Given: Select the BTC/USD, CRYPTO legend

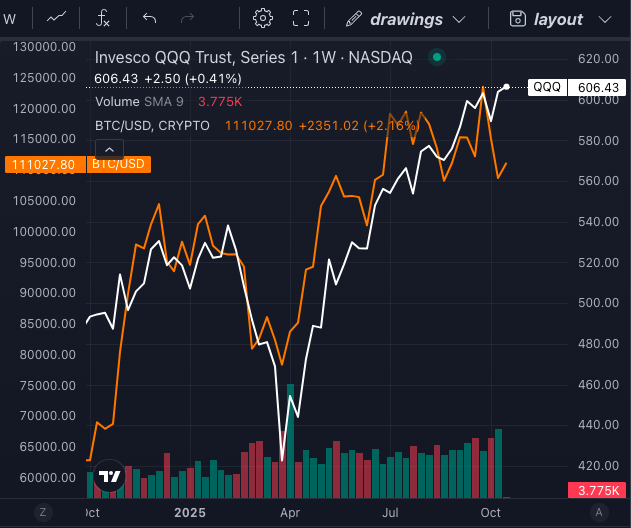Looking at the screenshot, I should (x=152, y=125).
